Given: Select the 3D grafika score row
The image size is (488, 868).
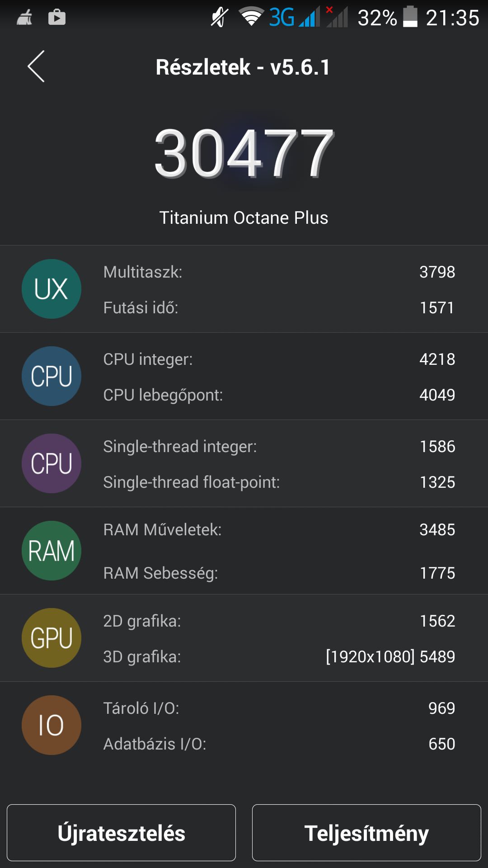Looking at the screenshot, I should pyautogui.click(x=279, y=656).
